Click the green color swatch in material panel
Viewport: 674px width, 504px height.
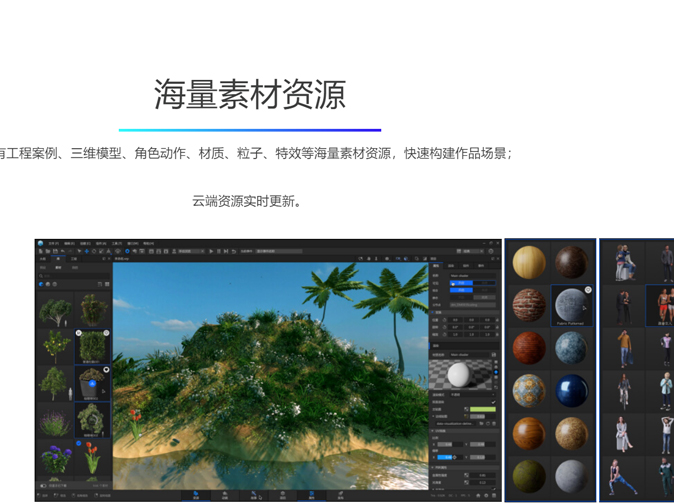click(x=482, y=409)
